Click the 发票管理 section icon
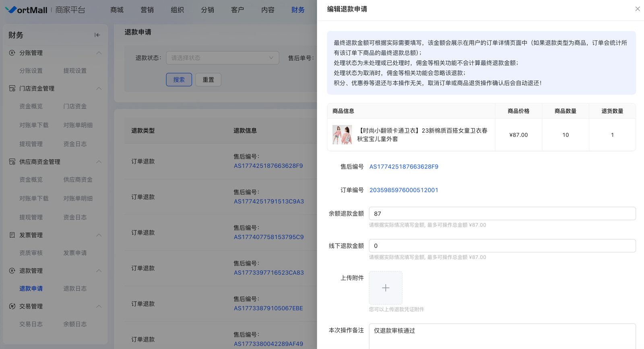The image size is (644, 349). tap(12, 235)
